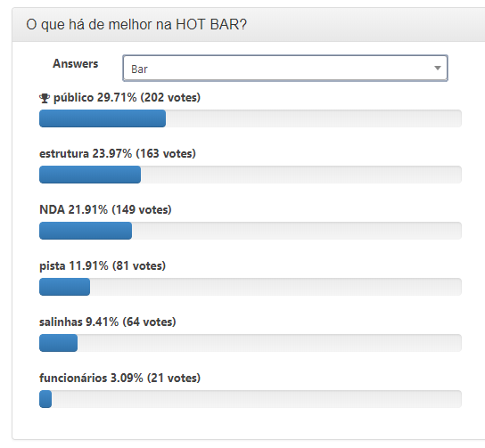Click the empty track of the funcionários bar

pyautogui.click(x=257, y=399)
